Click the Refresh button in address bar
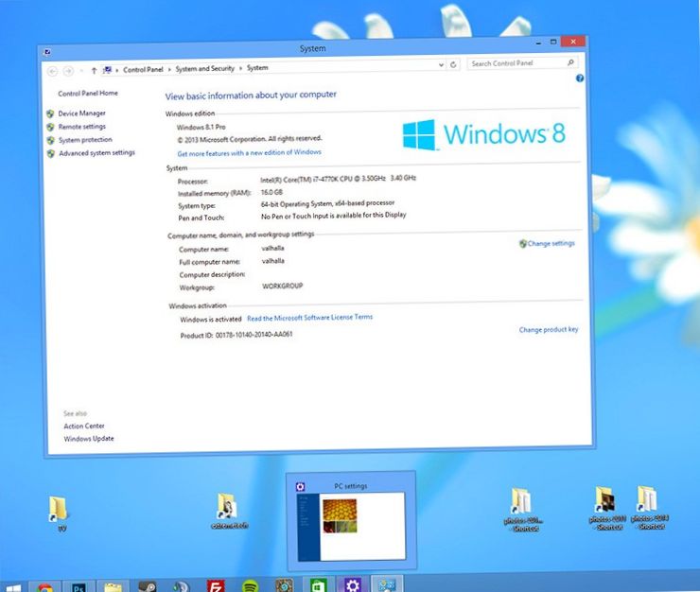This screenshot has height=592, width=700. click(x=453, y=64)
